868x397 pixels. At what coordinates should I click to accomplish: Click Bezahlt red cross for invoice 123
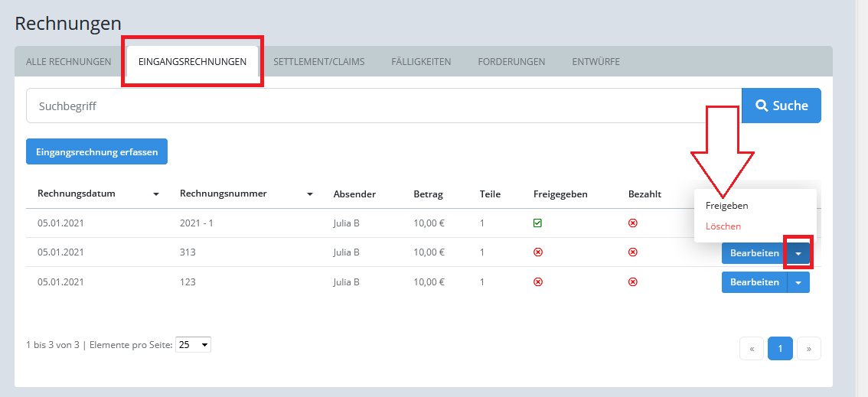(633, 281)
